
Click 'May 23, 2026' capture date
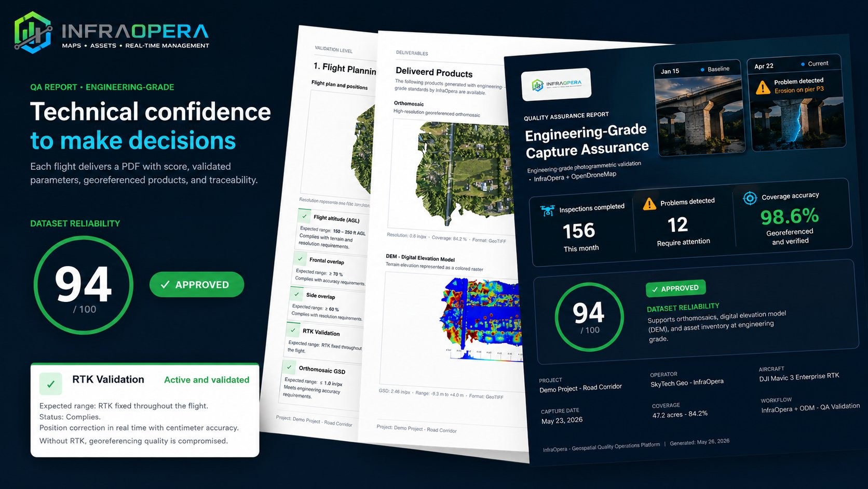click(x=562, y=420)
